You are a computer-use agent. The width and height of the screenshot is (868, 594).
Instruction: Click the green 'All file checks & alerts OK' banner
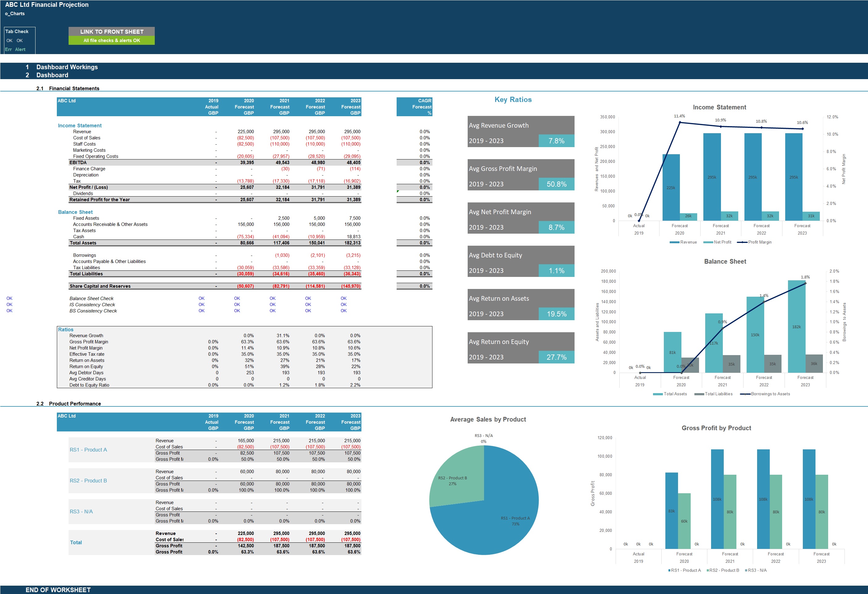(111, 40)
